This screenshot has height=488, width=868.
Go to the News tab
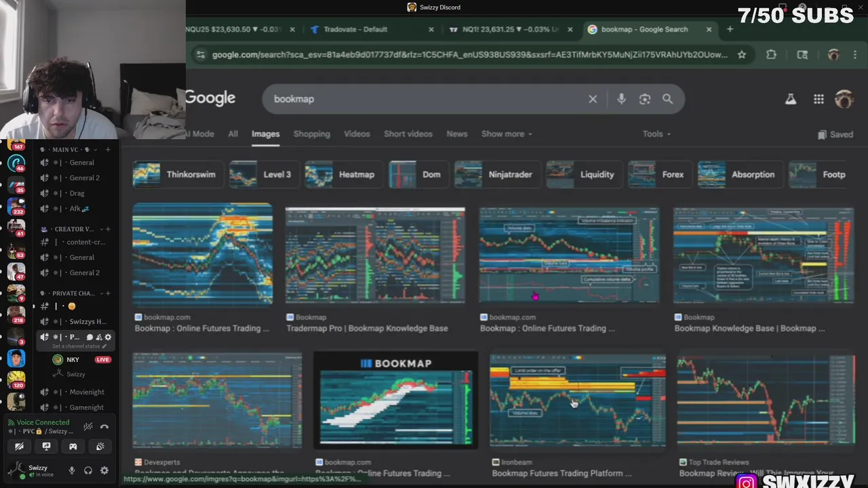(x=457, y=134)
